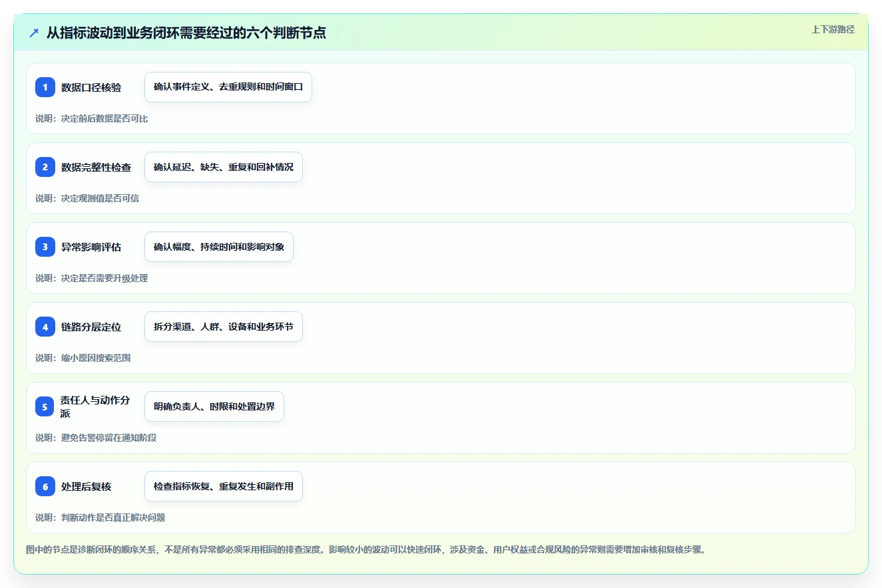Click the note 说明：决定前后数据是否可比
Image resolution: width=882 pixels, height=588 pixels.
tap(92, 118)
